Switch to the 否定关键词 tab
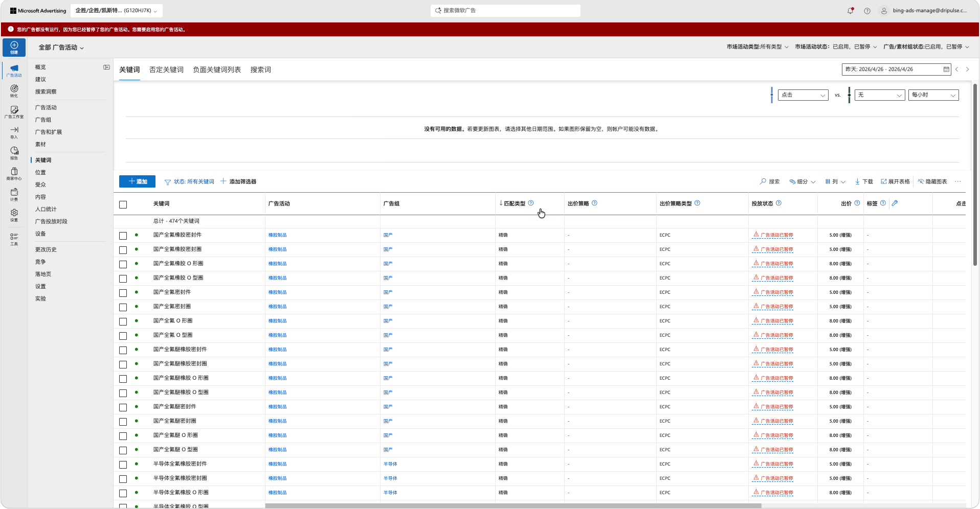The image size is (980, 509). (166, 70)
